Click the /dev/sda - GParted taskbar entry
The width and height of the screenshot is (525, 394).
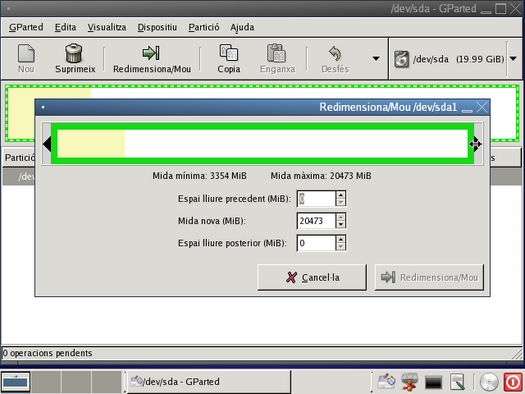pos(209,381)
